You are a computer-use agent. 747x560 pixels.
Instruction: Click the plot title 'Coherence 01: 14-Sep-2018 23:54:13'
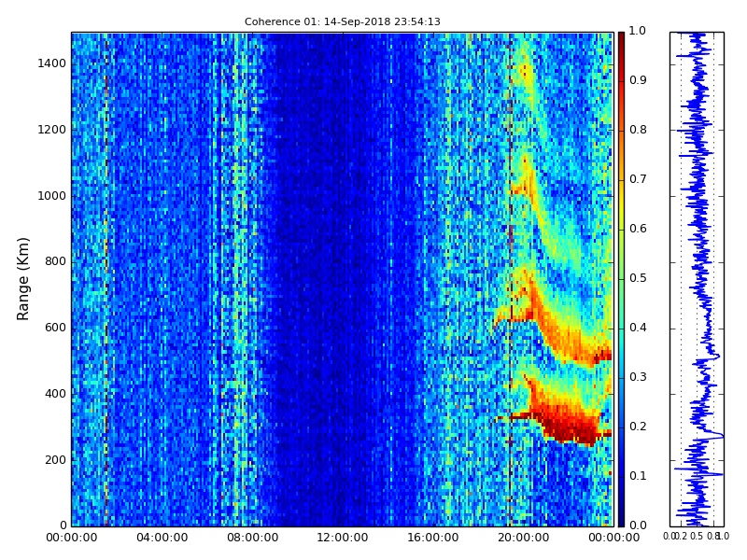click(x=342, y=21)
